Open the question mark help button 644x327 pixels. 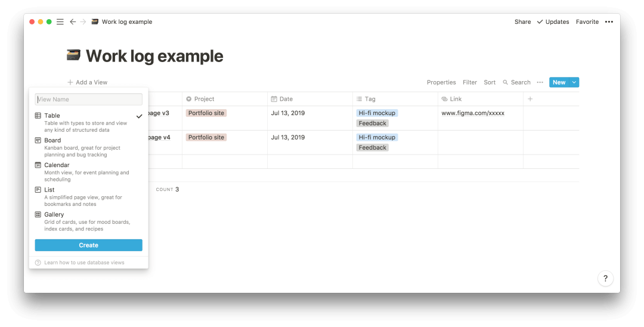coord(605,278)
